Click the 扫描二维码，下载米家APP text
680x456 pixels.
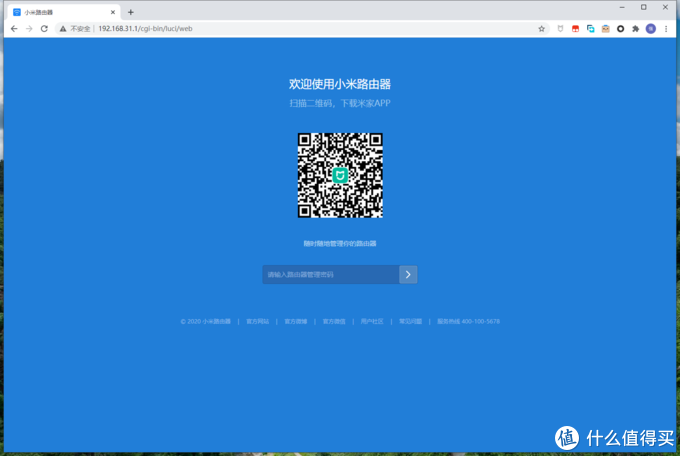point(340,103)
